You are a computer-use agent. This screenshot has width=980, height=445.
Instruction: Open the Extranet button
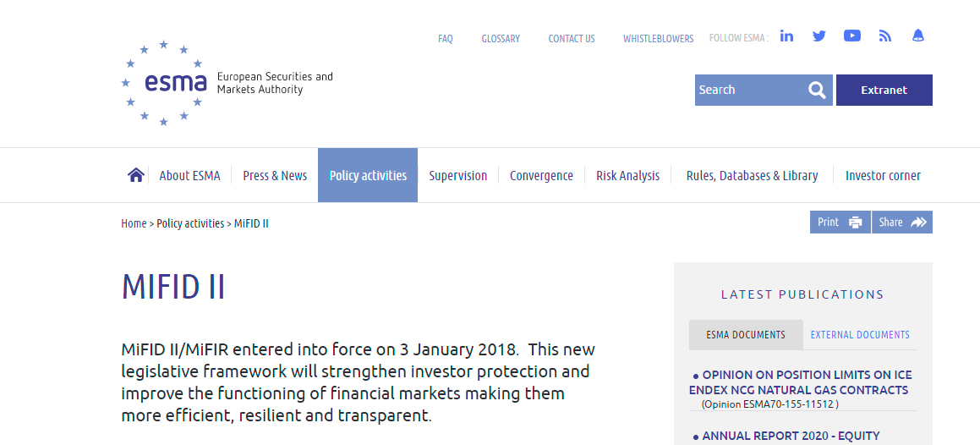(884, 91)
